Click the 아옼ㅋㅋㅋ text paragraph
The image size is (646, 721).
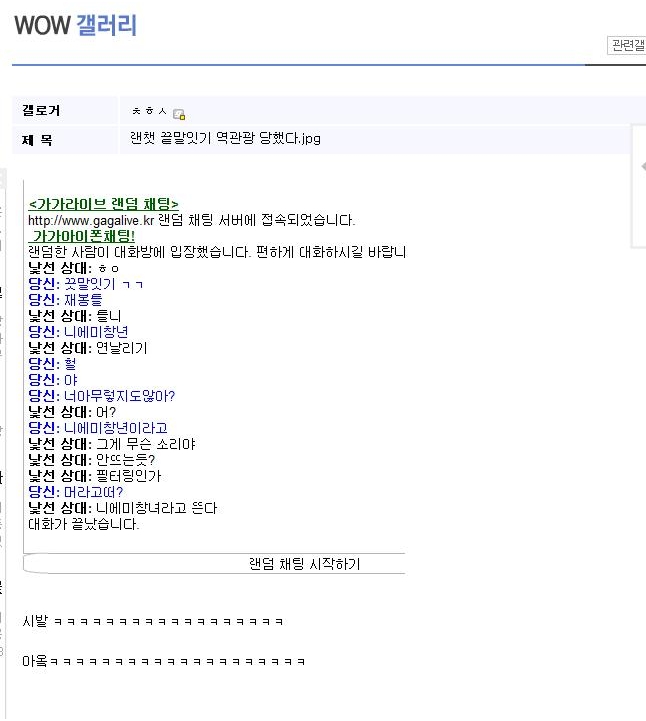[164, 661]
